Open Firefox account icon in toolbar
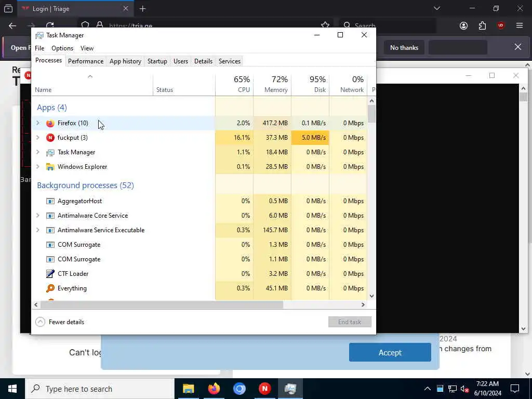 point(463,25)
